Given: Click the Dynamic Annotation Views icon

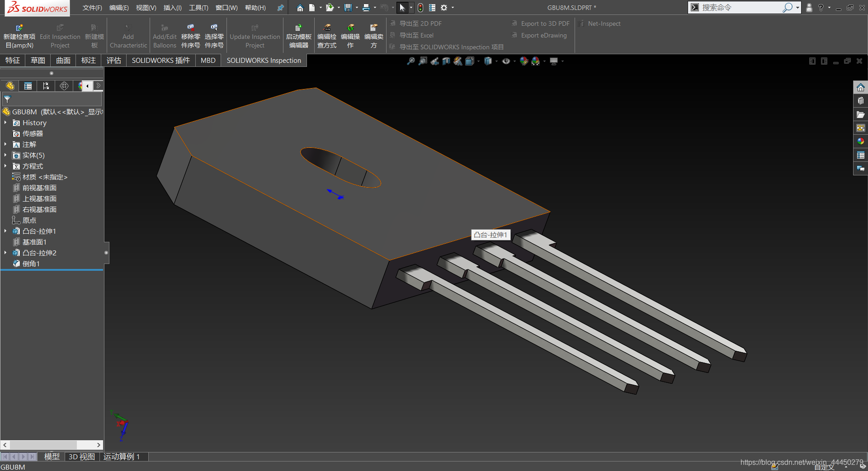Looking at the screenshot, I should pos(458,61).
